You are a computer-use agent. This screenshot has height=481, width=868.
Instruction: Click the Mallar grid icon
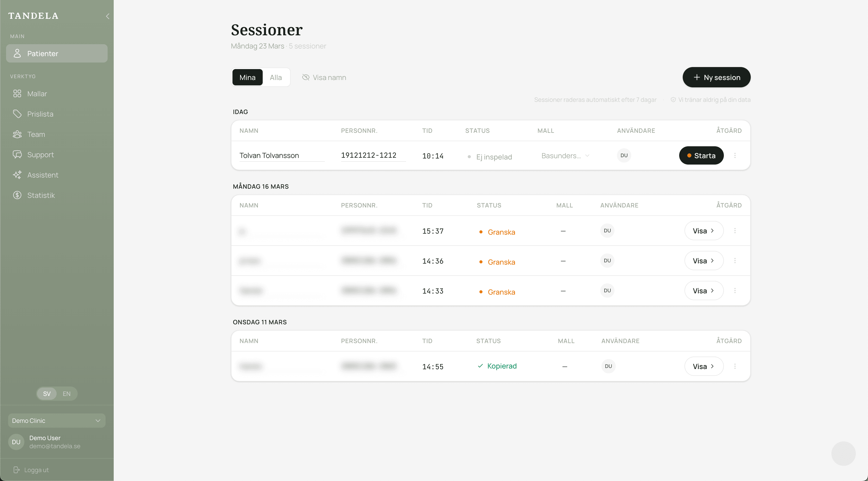tap(17, 94)
